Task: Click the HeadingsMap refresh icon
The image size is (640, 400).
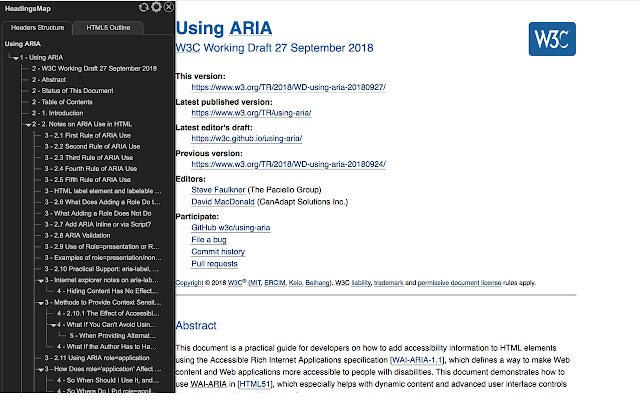Action: coord(144,7)
